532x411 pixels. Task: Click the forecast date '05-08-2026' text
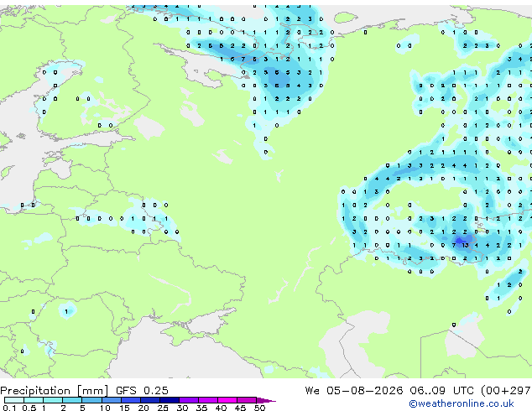pyautogui.click(x=365, y=390)
